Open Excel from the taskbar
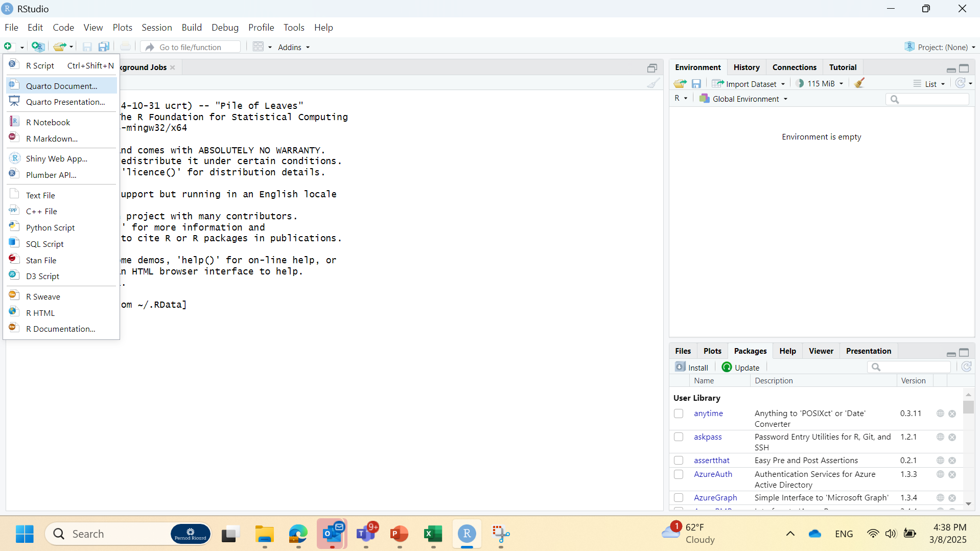Viewport: 980px width, 551px height. tap(433, 534)
